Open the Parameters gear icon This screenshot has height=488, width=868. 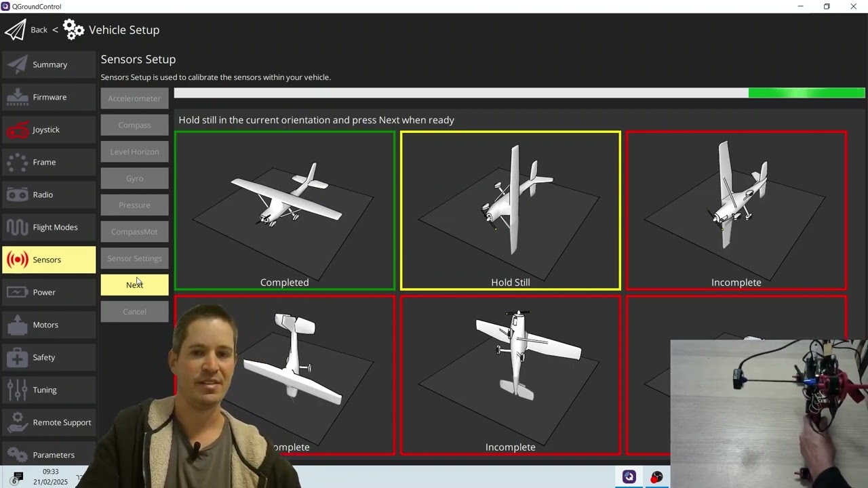pyautogui.click(x=17, y=455)
